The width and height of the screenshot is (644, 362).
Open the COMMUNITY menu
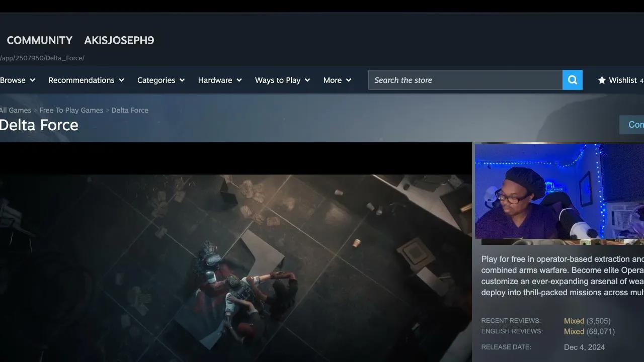point(40,40)
